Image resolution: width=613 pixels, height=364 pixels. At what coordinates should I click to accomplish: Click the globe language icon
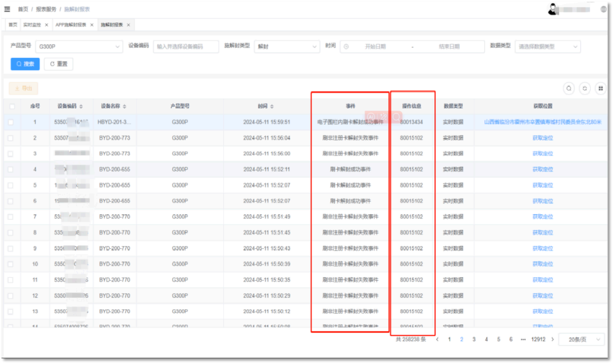pos(603,9)
